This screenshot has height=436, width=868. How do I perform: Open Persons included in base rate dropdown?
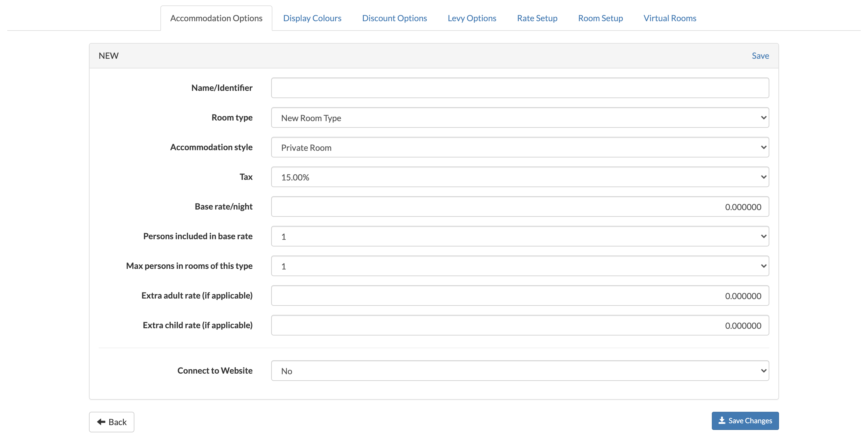520,236
